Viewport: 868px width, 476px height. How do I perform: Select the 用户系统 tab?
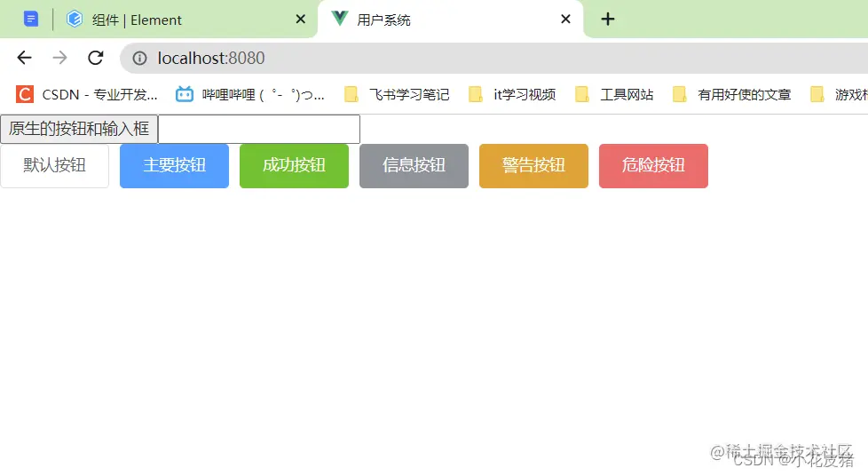point(451,20)
